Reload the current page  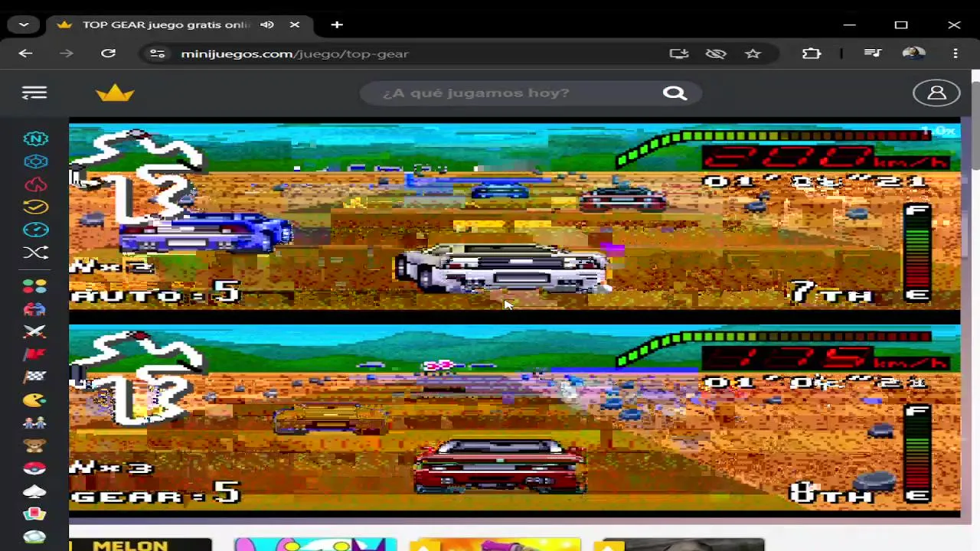point(108,54)
